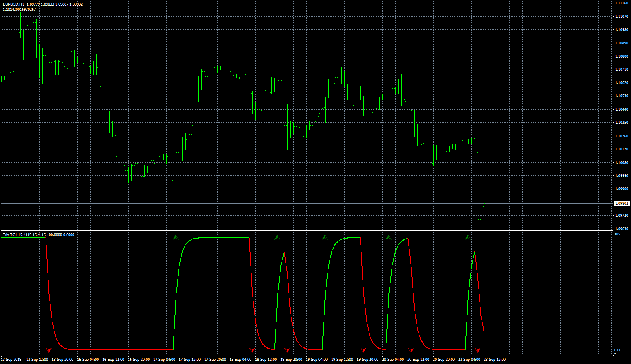Click the 1.10170 price axis label
The height and width of the screenshot is (364, 631).
coord(621,149)
